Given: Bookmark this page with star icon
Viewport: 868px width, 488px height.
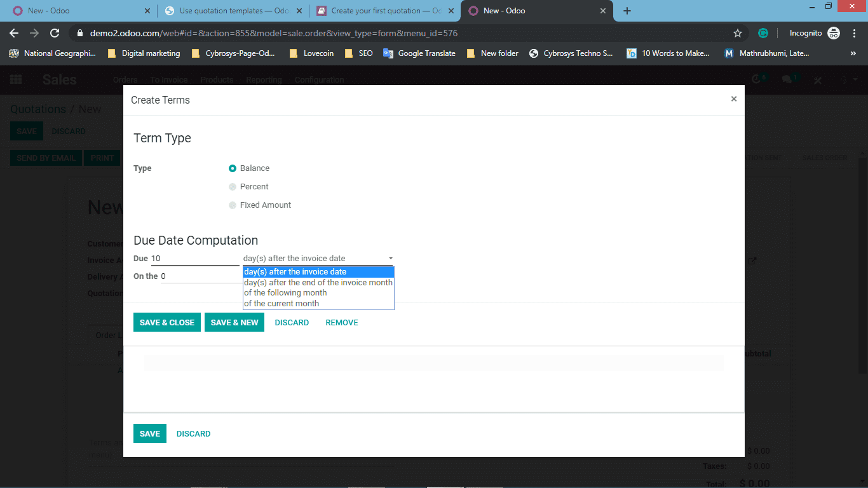Looking at the screenshot, I should pyautogui.click(x=738, y=33).
